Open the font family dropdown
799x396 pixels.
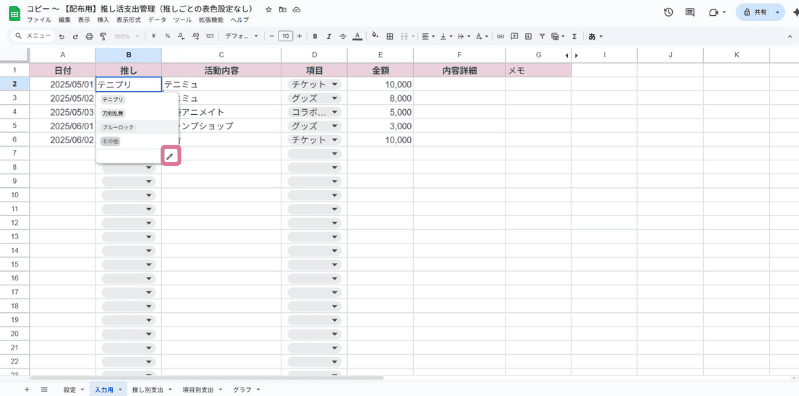(242, 36)
